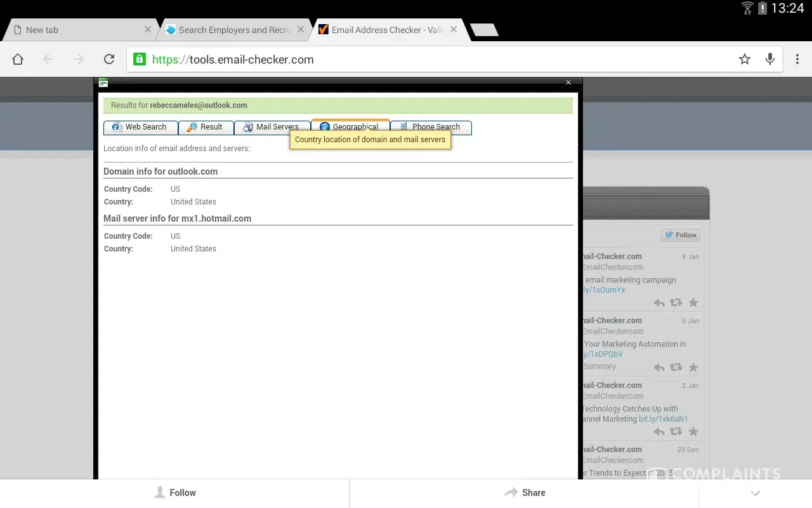Open a new browser tab
The image size is (812, 508).
pyautogui.click(x=484, y=30)
